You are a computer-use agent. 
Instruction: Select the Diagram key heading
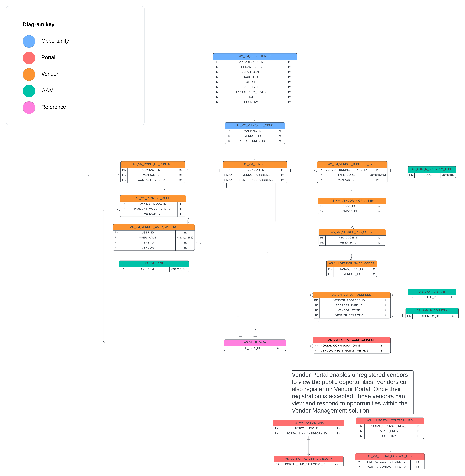coord(39,24)
